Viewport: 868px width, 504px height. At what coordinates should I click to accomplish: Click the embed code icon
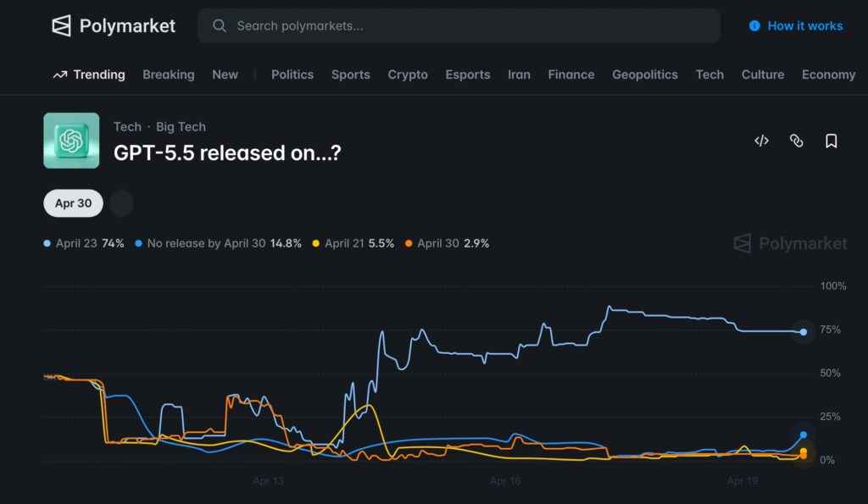[x=760, y=141]
